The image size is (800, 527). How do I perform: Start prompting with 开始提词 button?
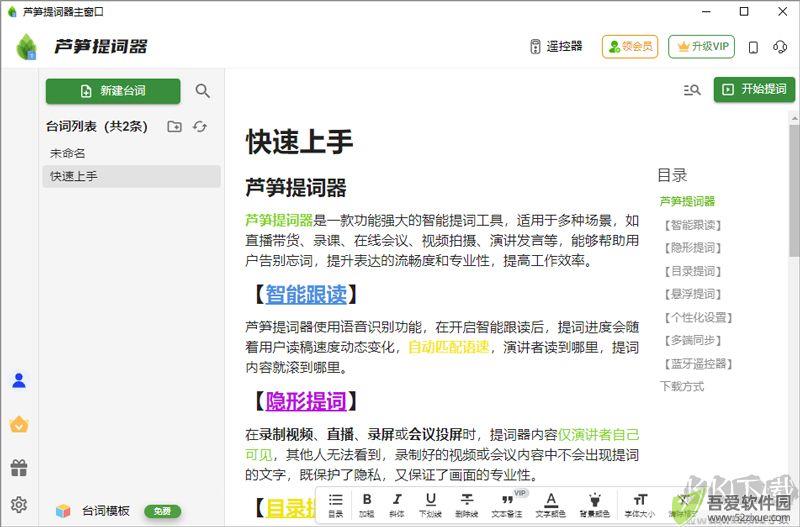(754, 89)
